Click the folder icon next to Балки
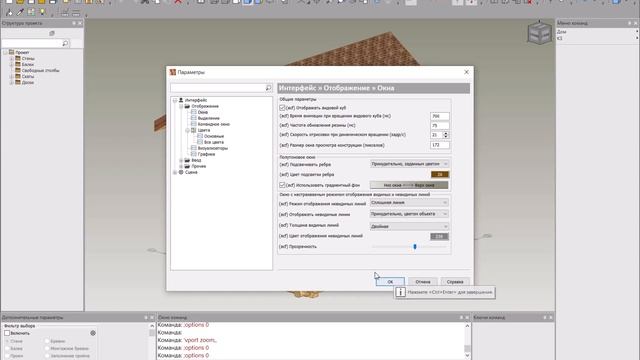640x360 pixels. [x=18, y=64]
